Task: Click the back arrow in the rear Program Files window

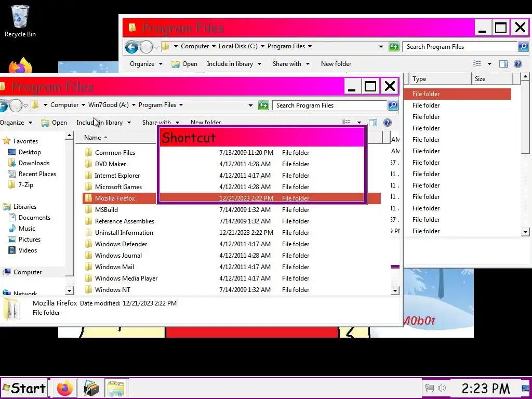Action: [x=131, y=47]
